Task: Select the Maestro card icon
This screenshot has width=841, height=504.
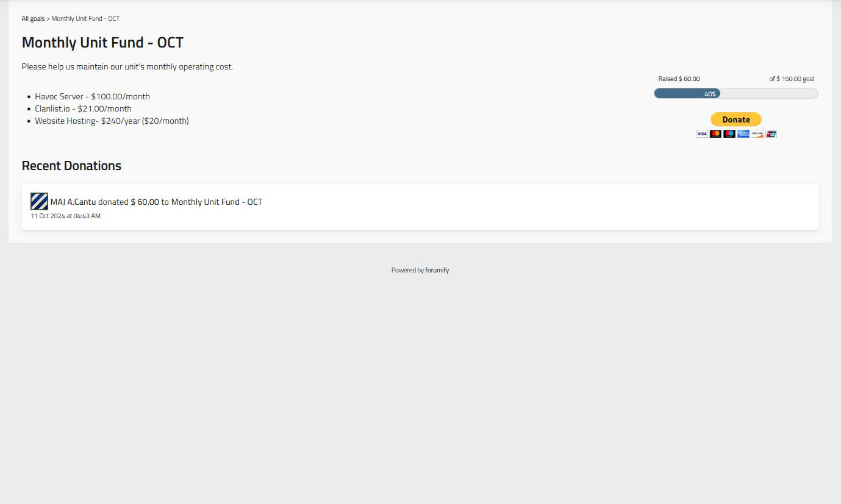Action: (x=729, y=134)
